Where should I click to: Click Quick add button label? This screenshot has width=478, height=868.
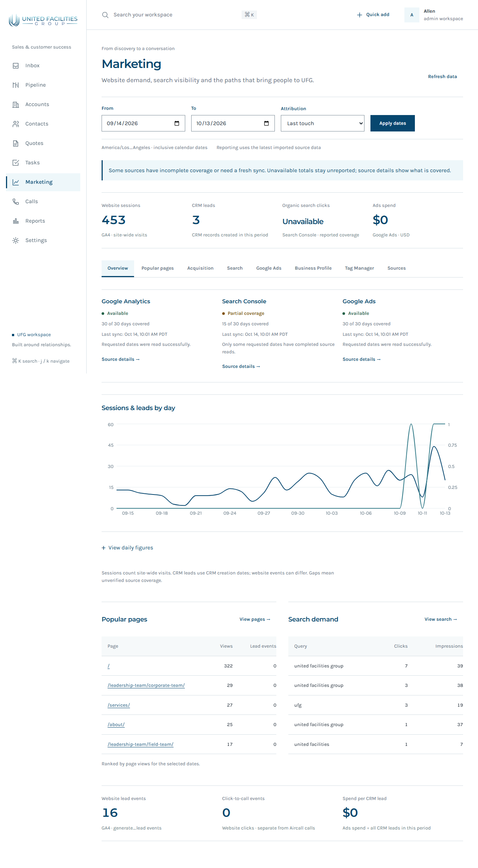378,15
